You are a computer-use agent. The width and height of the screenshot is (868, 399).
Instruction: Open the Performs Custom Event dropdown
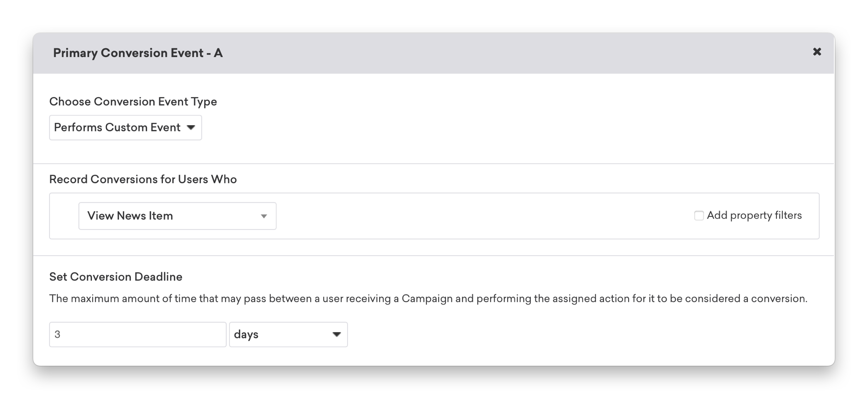(126, 128)
